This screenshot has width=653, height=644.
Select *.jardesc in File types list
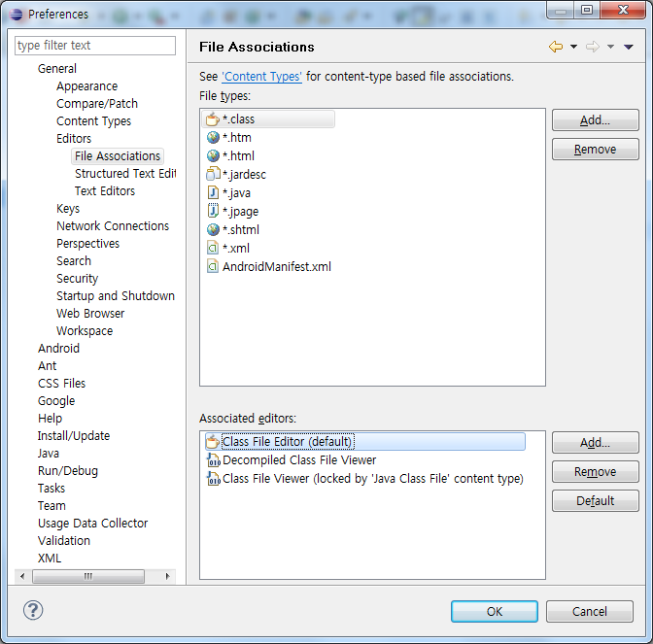point(244,175)
